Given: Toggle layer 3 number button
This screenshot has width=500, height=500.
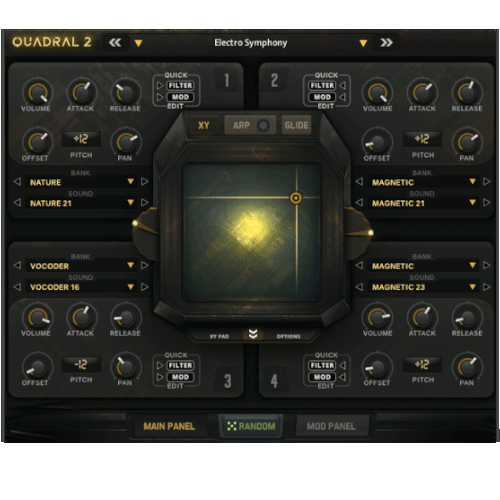Looking at the screenshot, I should click(228, 381).
